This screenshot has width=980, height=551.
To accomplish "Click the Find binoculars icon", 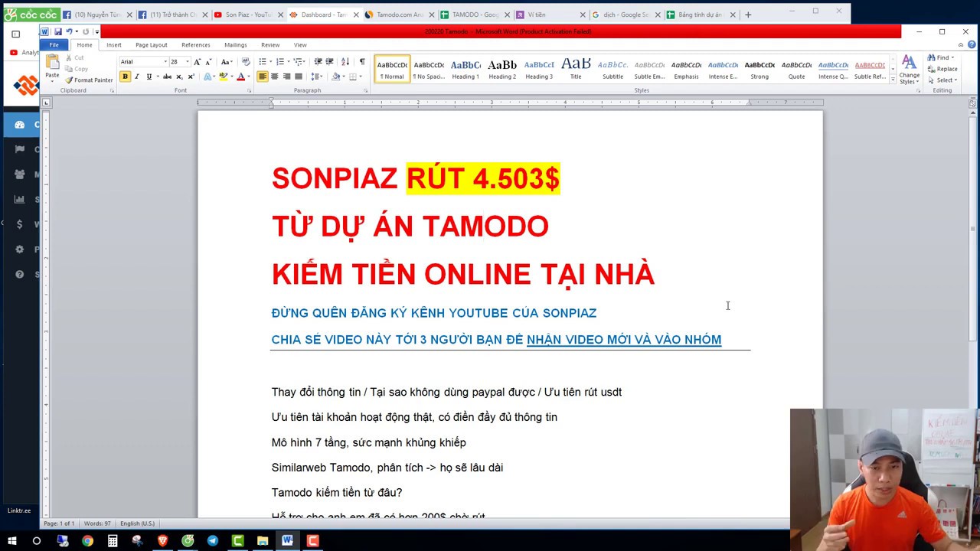I will coord(932,57).
